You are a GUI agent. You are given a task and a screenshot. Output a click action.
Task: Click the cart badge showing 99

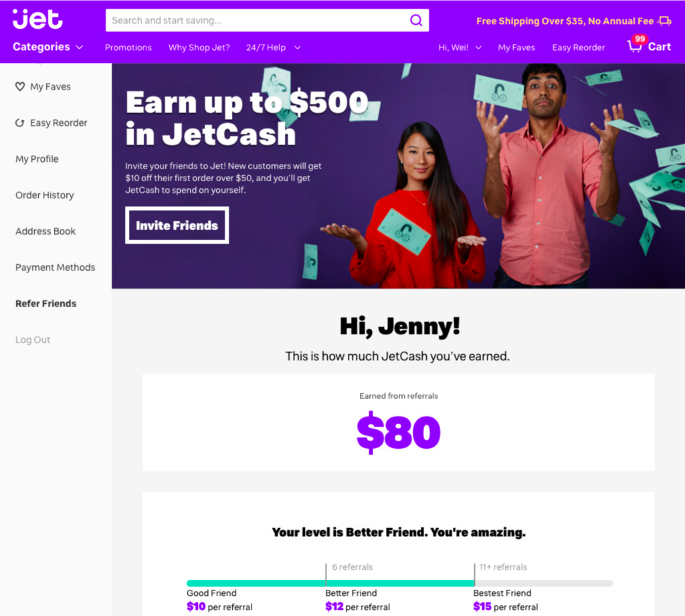click(x=640, y=39)
